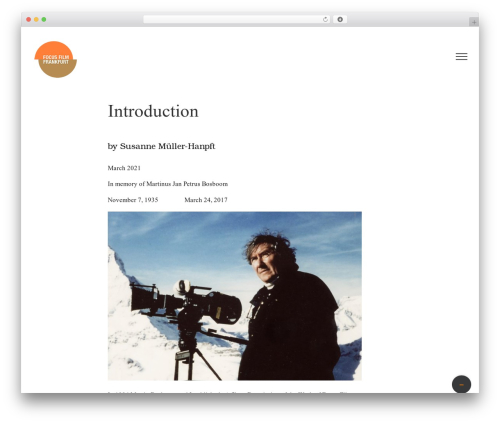Screen dimensions: 500x423
Task: Focus the browser address bar
Action: 237,19
